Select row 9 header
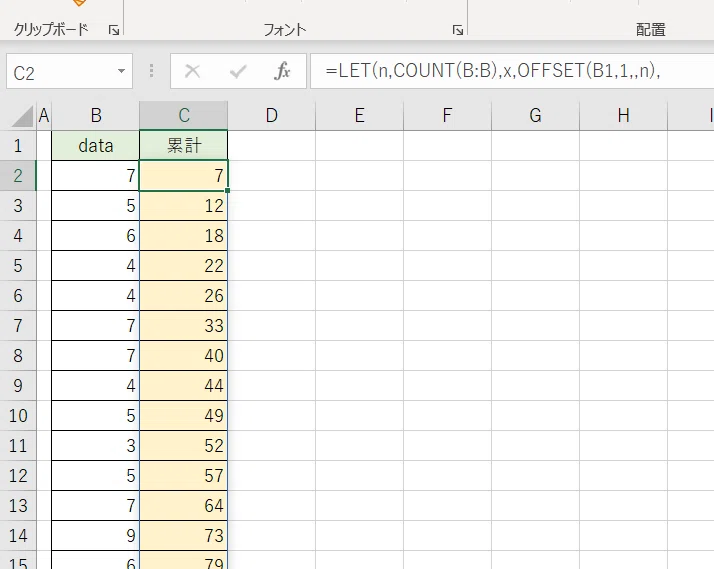 point(18,386)
